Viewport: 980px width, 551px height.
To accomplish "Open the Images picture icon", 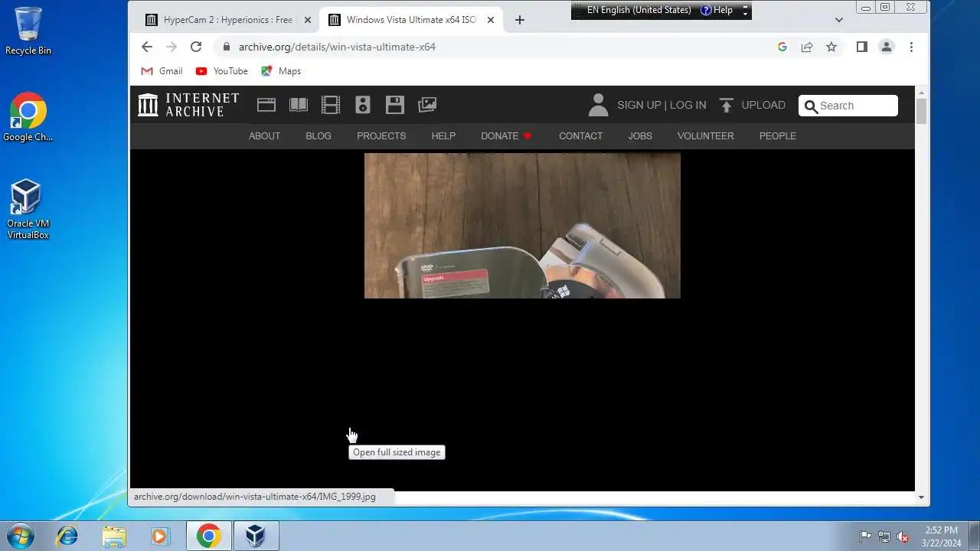I will pyautogui.click(x=427, y=105).
